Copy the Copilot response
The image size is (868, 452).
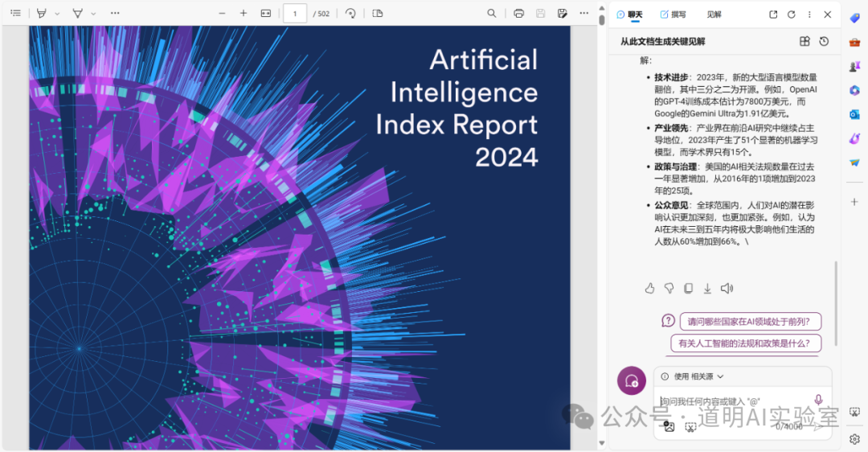click(688, 289)
